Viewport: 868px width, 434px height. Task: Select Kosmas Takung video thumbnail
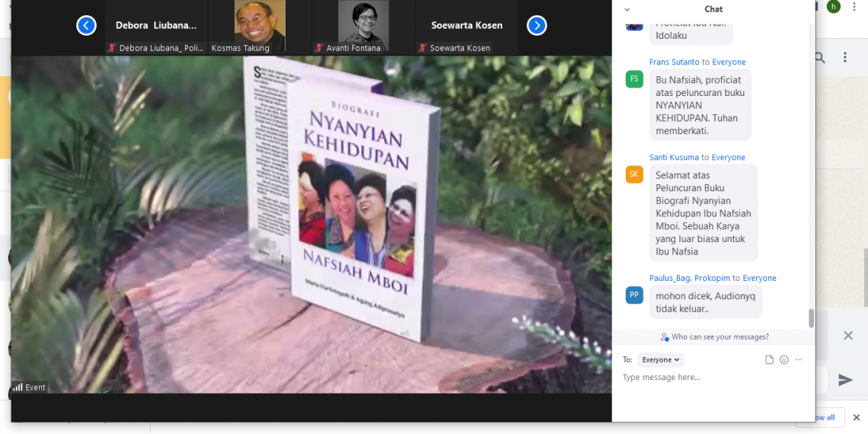pyautogui.click(x=260, y=26)
